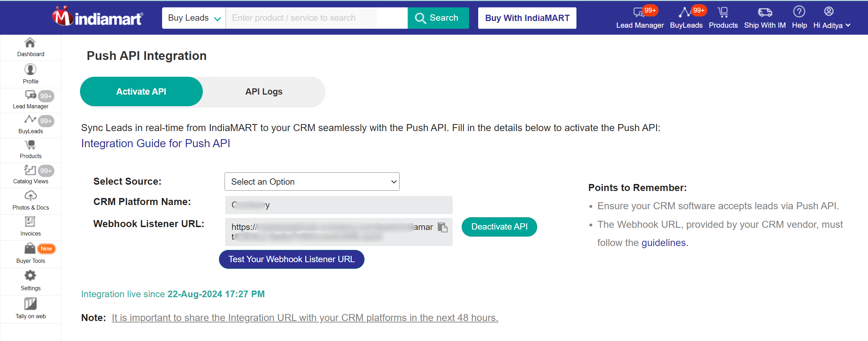Open Buyer Tools in sidebar
This screenshot has width=868, height=341.
pyautogui.click(x=30, y=249)
